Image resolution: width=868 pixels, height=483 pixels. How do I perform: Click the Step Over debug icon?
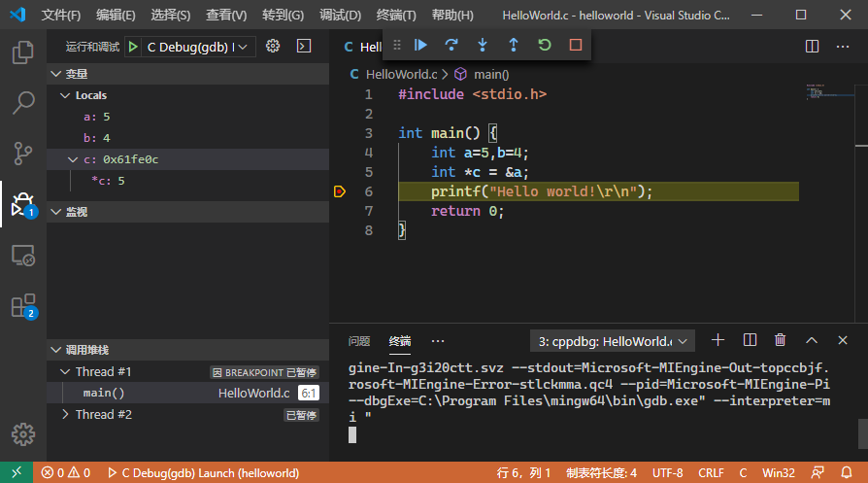(x=451, y=45)
